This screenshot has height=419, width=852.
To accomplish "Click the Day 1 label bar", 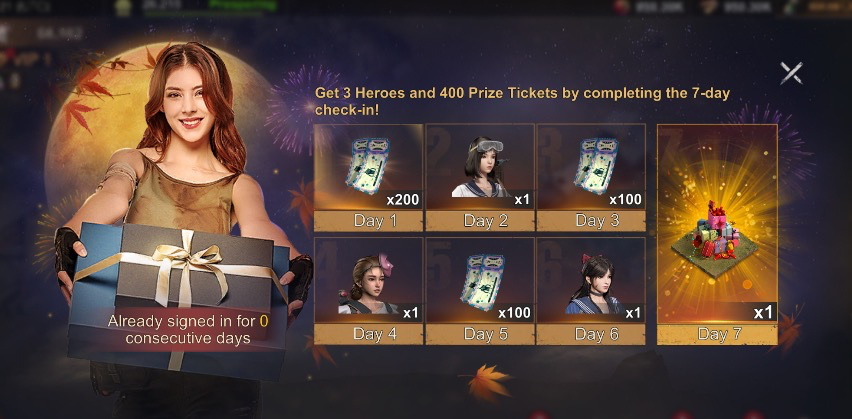I will pyautogui.click(x=368, y=221).
